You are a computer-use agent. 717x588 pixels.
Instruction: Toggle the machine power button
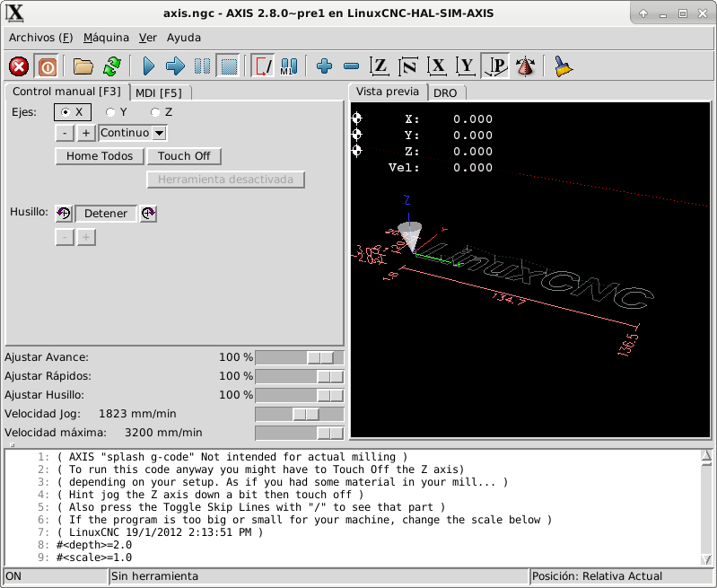[x=47, y=66]
